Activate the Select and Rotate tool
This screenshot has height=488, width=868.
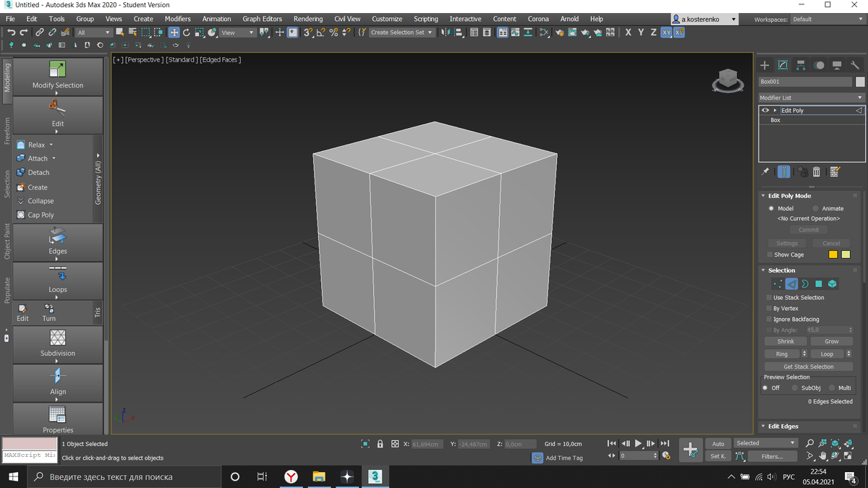[187, 33]
